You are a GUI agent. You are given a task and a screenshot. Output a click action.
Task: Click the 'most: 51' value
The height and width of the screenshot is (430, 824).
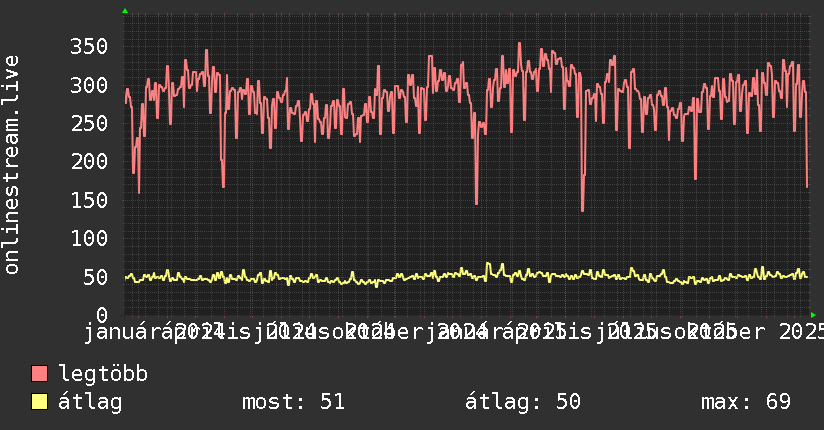(293, 402)
